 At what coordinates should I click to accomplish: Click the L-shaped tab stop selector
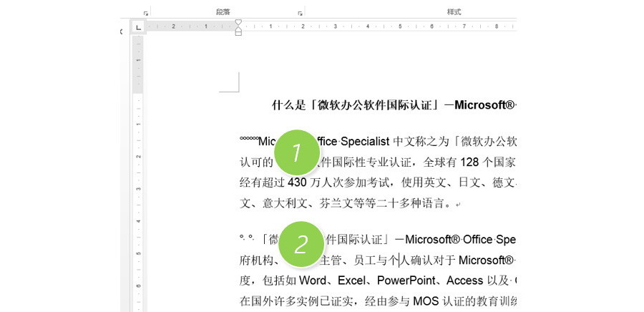coord(138,27)
